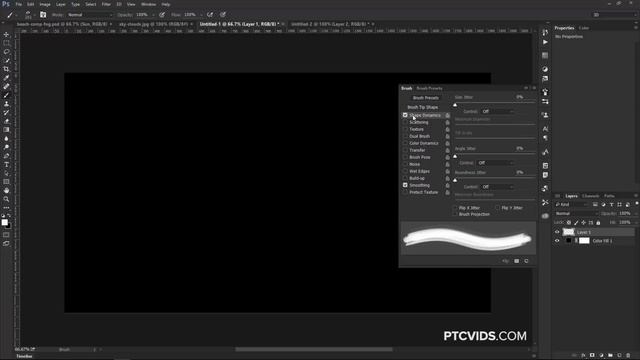Check the Flip Y Jitter option
The width and height of the screenshot is (640, 360).
[498, 208]
